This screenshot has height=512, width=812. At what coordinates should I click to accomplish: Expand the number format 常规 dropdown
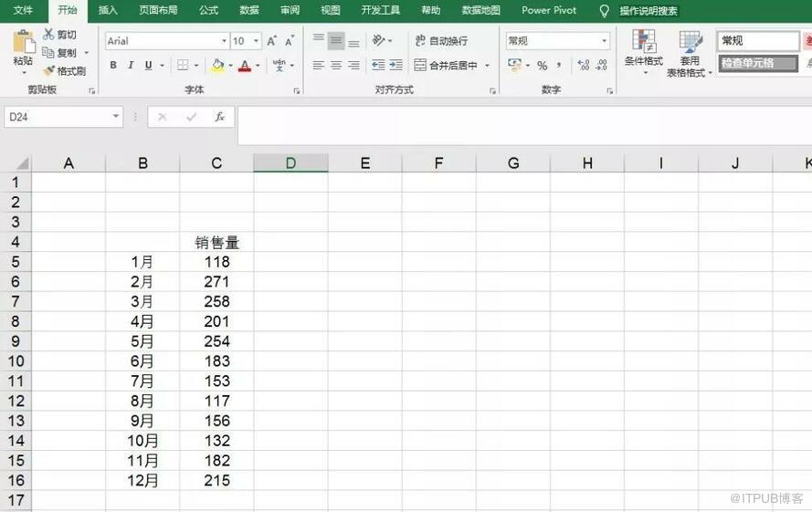(x=604, y=41)
